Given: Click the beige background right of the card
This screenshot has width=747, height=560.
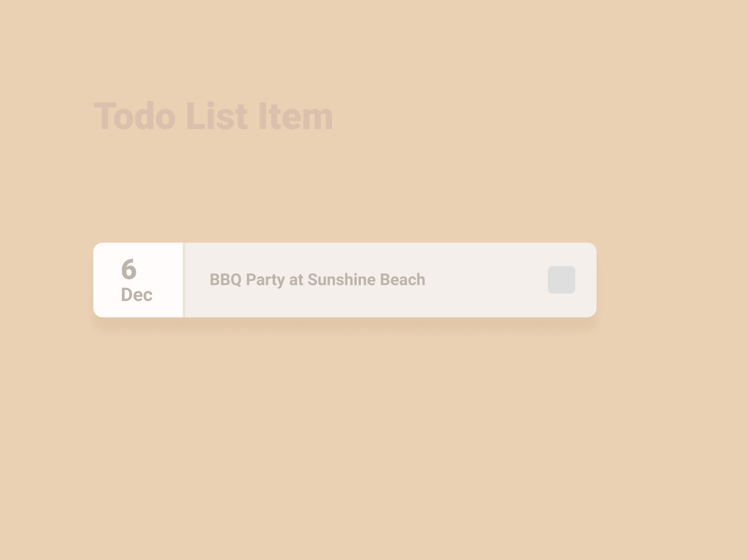Looking at the screenshot, I should point(672,280).
